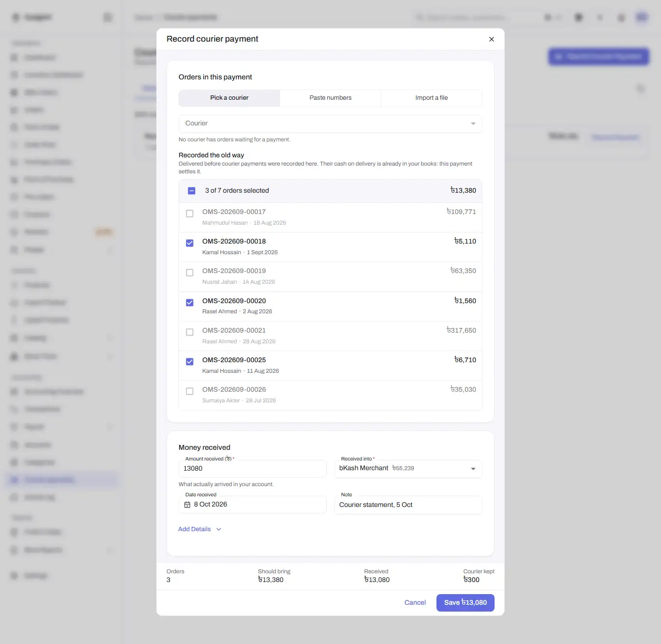The height and width of the screenshot is (644, 661).
Task: Click the ৳6,710 amount for OMS-202609-00025
Action: [465, 360]
